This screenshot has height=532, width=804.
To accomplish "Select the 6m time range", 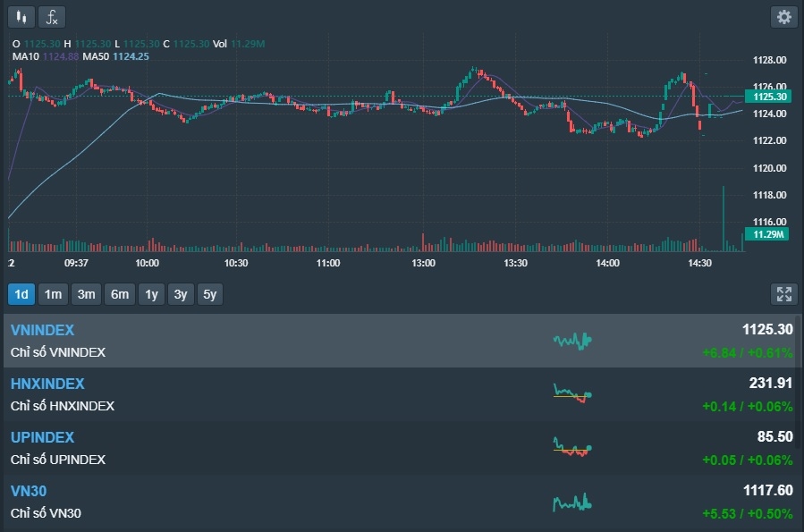I will tap(119, 294).
